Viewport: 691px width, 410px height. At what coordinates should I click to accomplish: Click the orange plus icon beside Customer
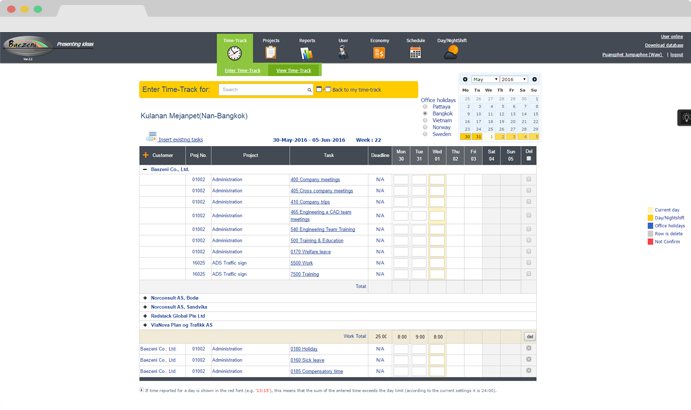tap(145, 155)
